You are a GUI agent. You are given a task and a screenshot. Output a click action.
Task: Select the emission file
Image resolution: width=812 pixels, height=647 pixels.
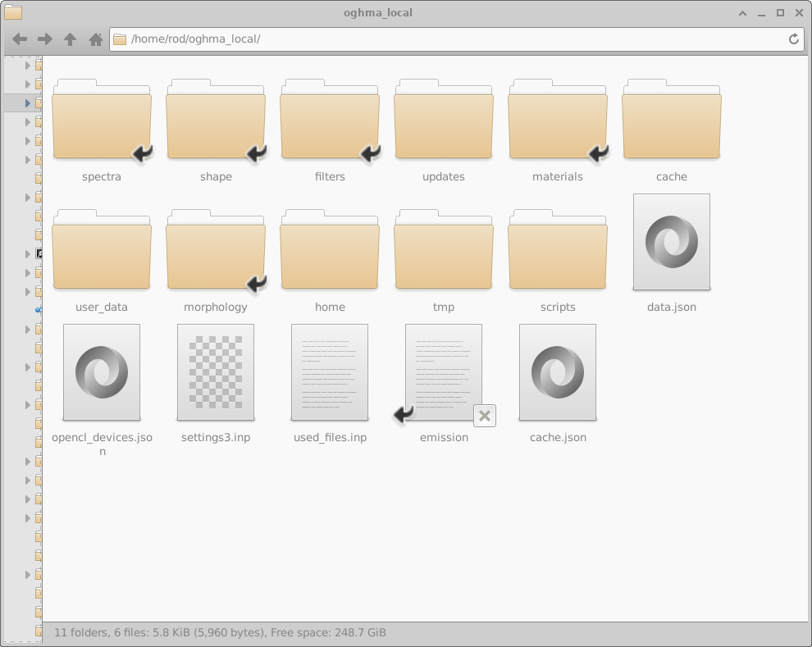(444, 371)
